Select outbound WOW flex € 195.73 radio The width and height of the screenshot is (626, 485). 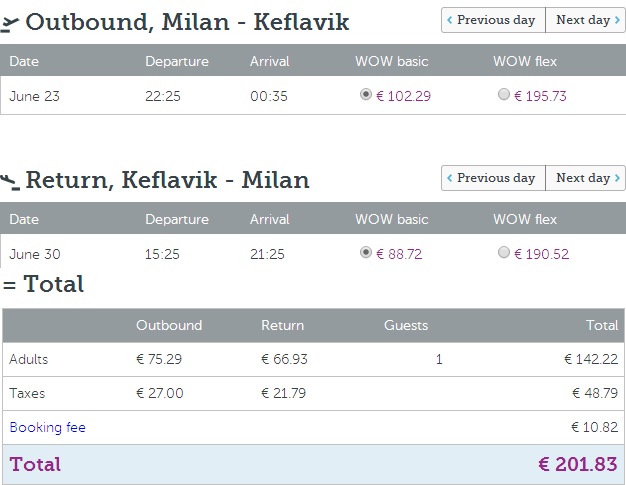(x=503, y=95)
